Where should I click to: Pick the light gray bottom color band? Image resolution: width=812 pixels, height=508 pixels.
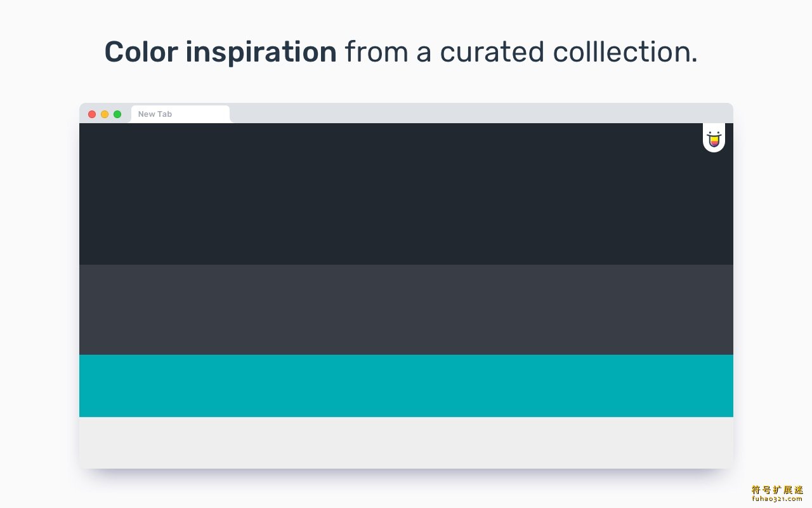point(406,443)
